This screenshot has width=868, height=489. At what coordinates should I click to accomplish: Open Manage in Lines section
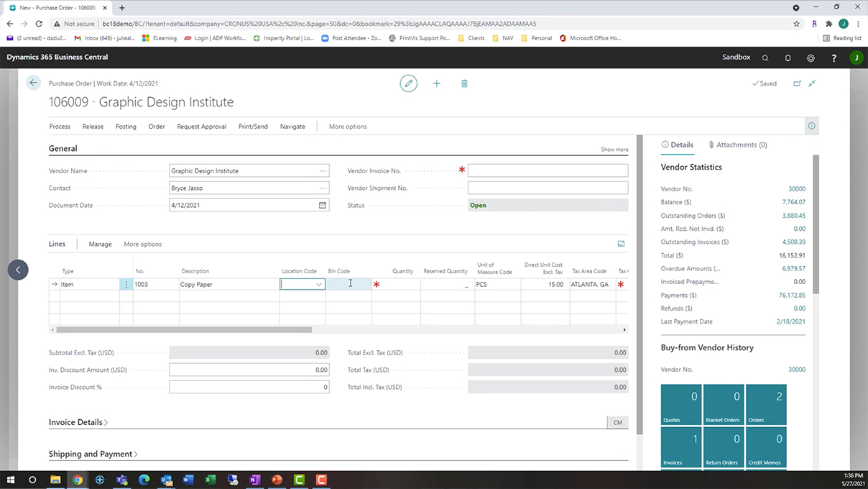[x=100, y=244]
